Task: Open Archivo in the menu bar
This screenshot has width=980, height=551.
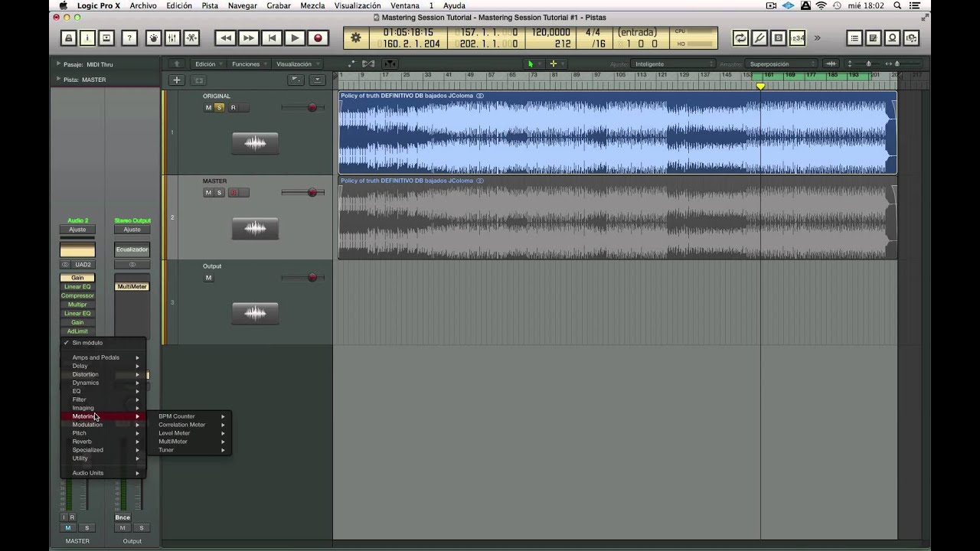Action: (x=143, y=5)
